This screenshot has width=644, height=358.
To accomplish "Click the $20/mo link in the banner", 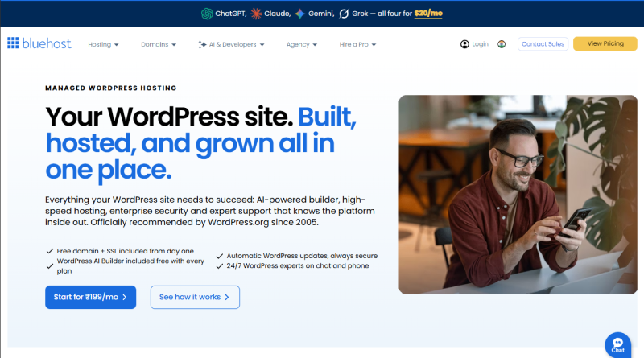I will tap(428, 14).
